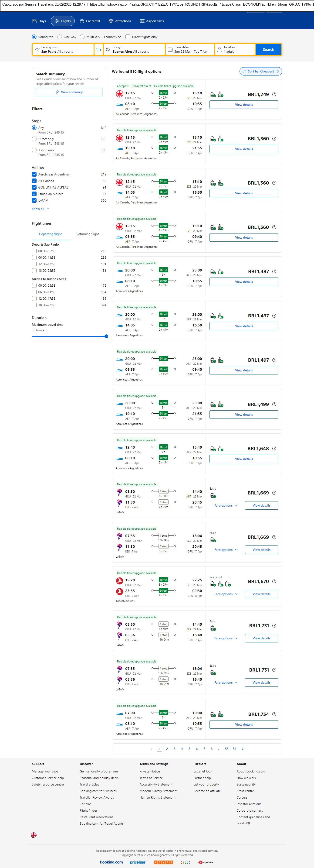
Task: Click the price info icon beside BRL1,670
Action: (x=274, y=581)
